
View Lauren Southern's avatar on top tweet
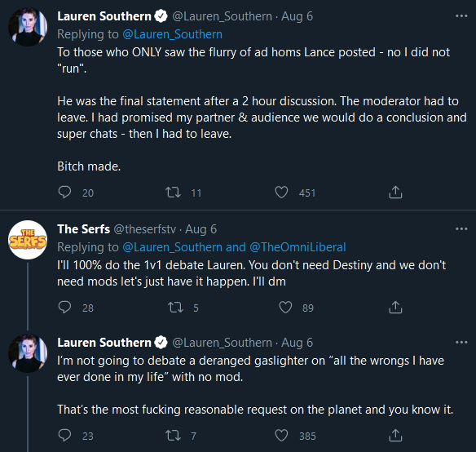28,27
